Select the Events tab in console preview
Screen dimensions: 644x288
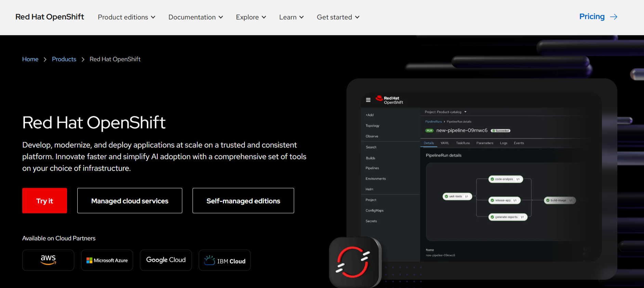click(519, 143)
